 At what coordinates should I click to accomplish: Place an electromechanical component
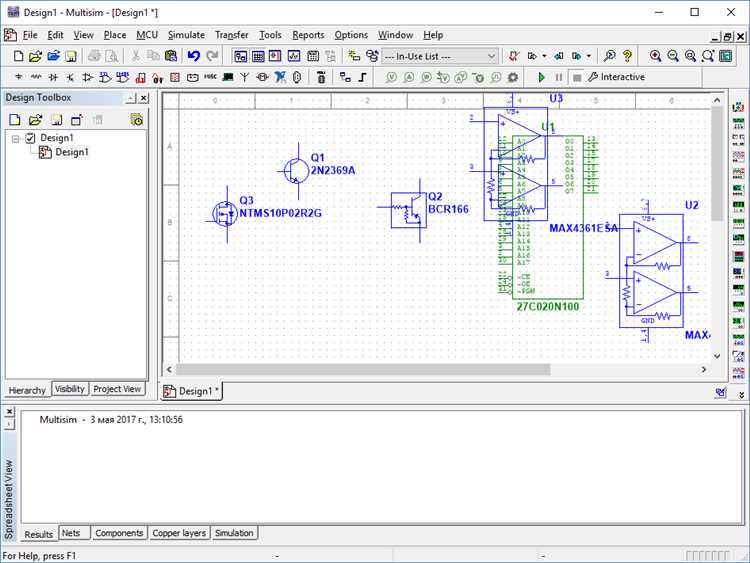click(x=262, y=77)
